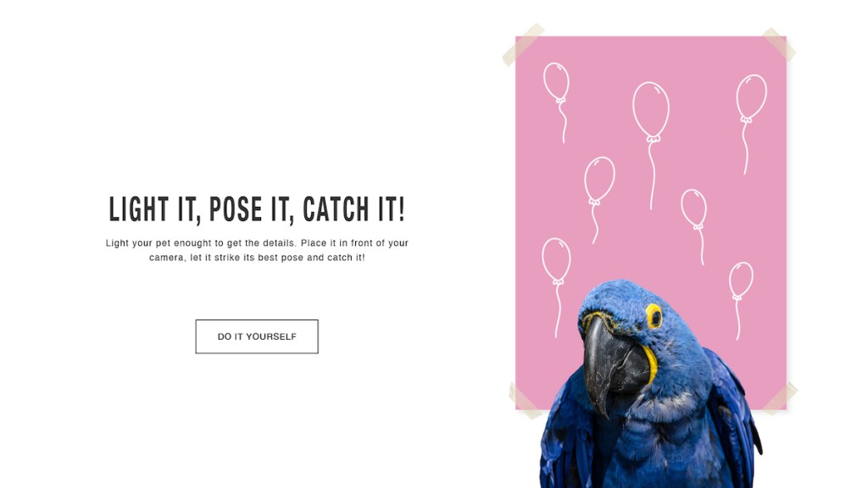This screenshot has height=488, width=868.
Task: Click the balloon left of the largest balloon's string
Action: click(x=599, y=180)
